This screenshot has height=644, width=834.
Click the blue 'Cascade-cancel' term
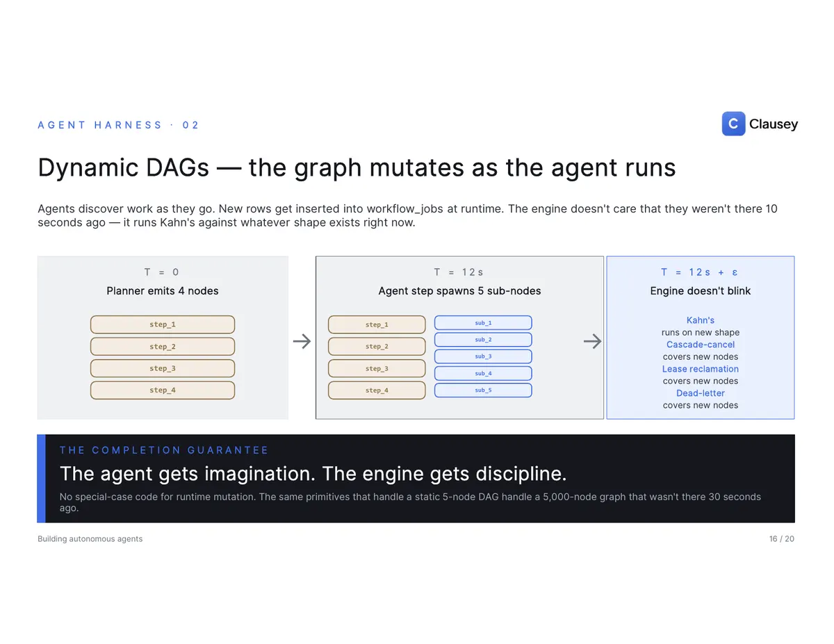[x=701, y=345]
